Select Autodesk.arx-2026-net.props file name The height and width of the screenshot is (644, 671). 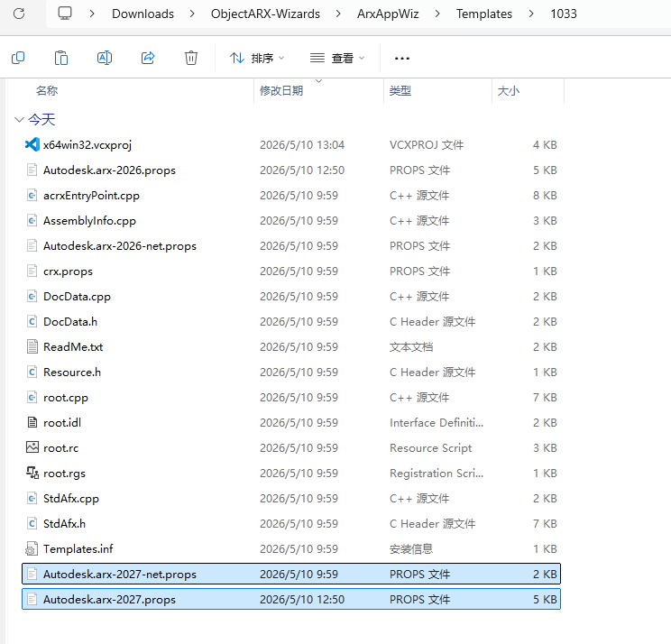[x=120, y=246]
